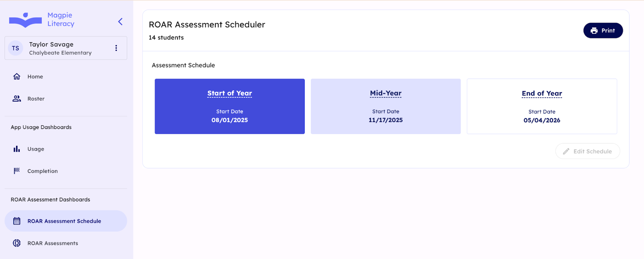This screenshot has width=644, height=259.
Task: Go to the Home menu item
Action: pos(35,77)
